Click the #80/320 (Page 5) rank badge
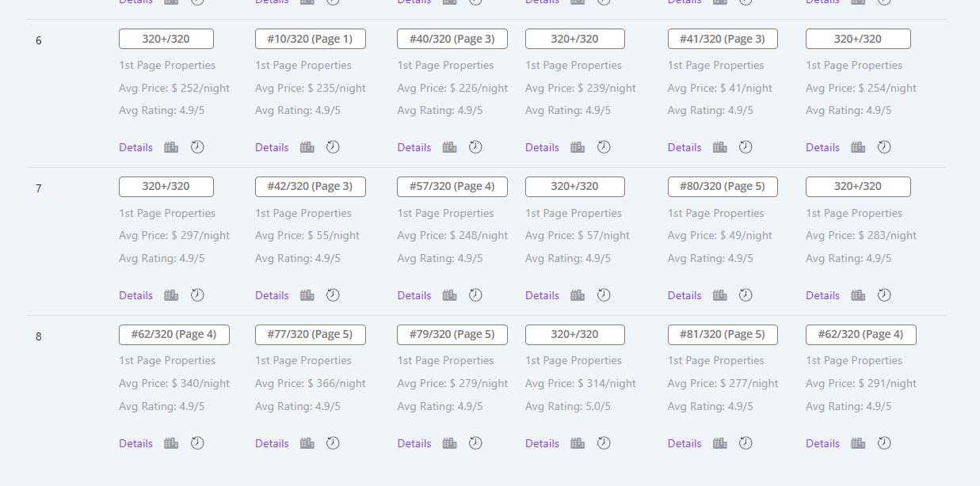Image resolution: width=980 pixels, height=486 pixels. pyautogui.click(x=723, y=187)
